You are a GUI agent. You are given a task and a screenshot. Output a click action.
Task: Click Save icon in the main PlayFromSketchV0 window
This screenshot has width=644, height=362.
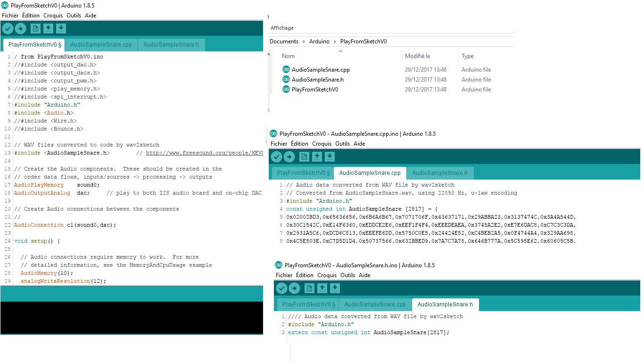pos(61,29)
